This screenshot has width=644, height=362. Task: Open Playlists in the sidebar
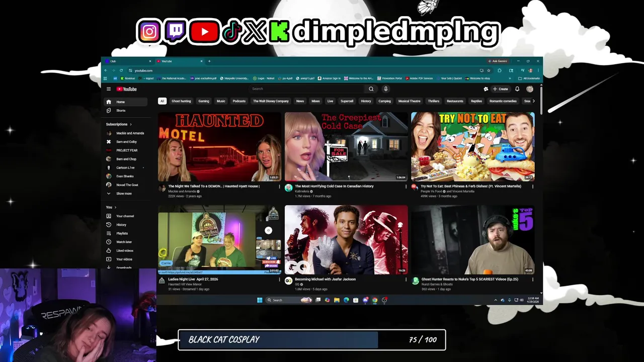(x=126, y=233)
